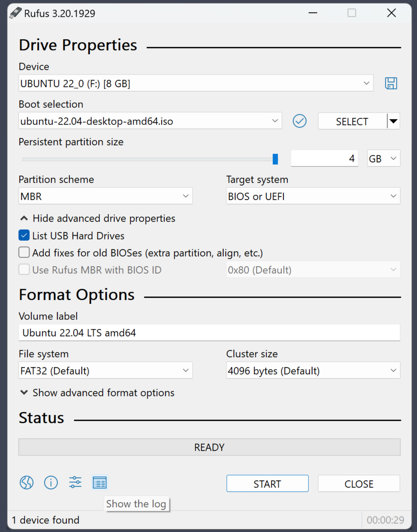Click the '1 device found' status text
This screenshot has height=532, width=417.
coord(46,520)
